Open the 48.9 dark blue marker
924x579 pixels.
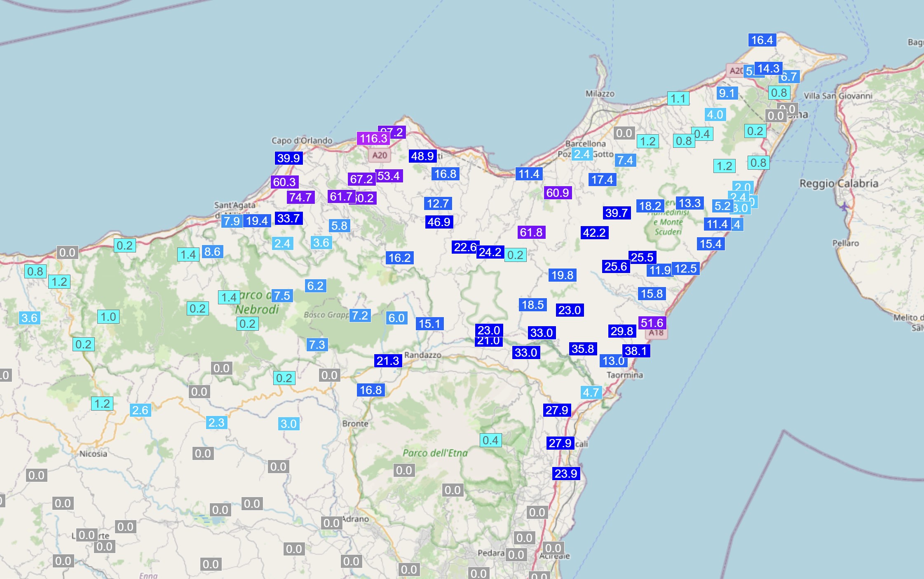422,156
